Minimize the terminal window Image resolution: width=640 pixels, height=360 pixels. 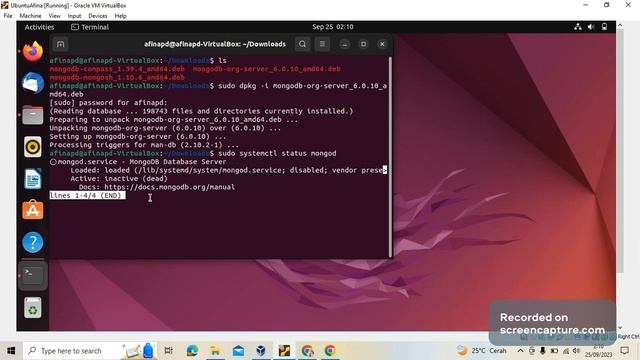pos(344,44)
